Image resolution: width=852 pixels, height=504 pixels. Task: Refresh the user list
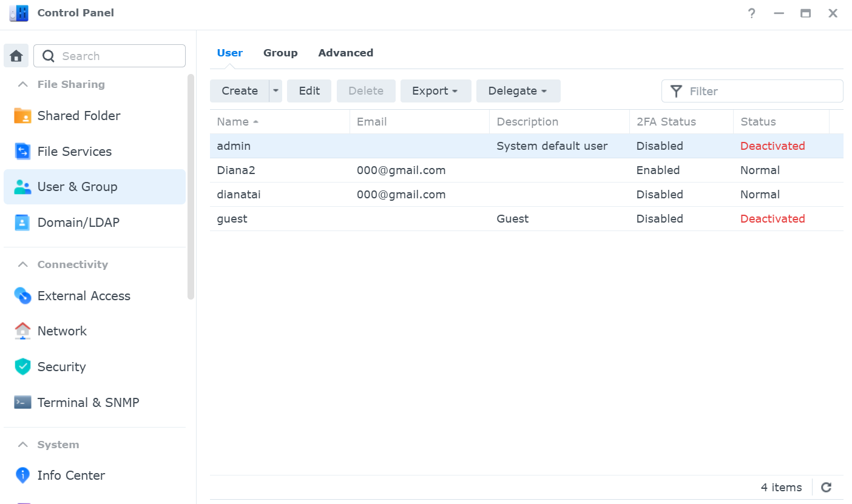click(x=826, y=487)
